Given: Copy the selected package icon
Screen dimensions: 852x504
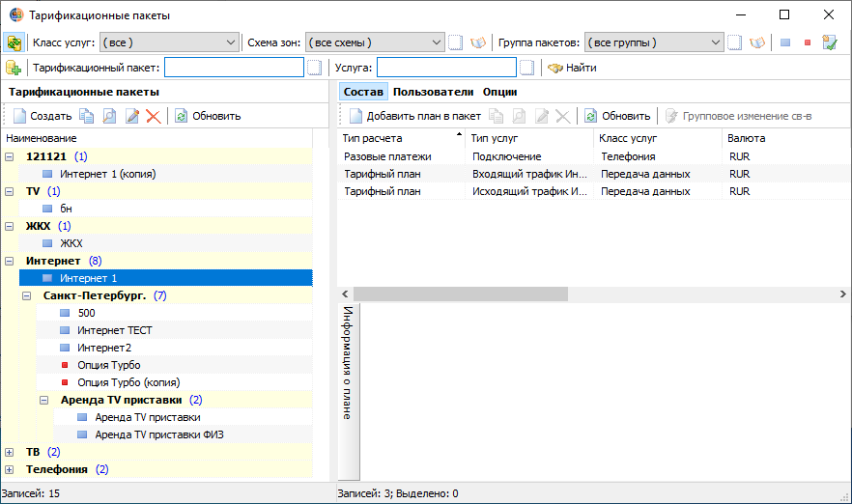Looking at the screenshot, I should (x=87, y=116).
